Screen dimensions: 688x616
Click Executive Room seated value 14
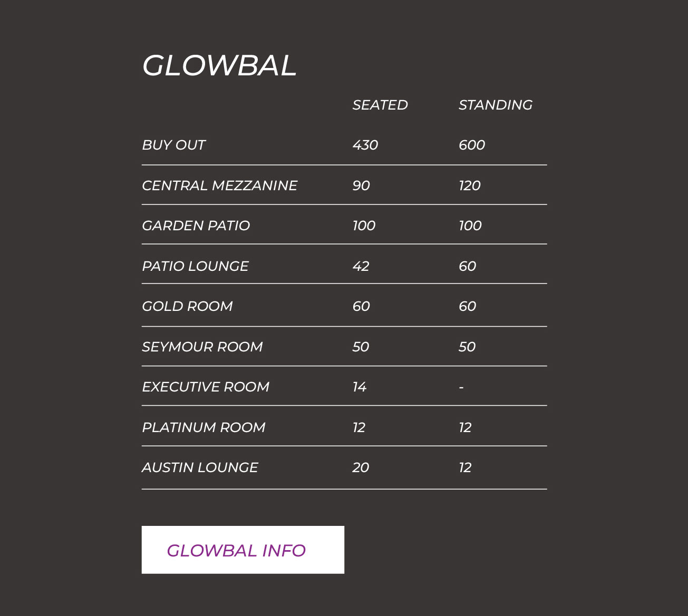point(359,387)
